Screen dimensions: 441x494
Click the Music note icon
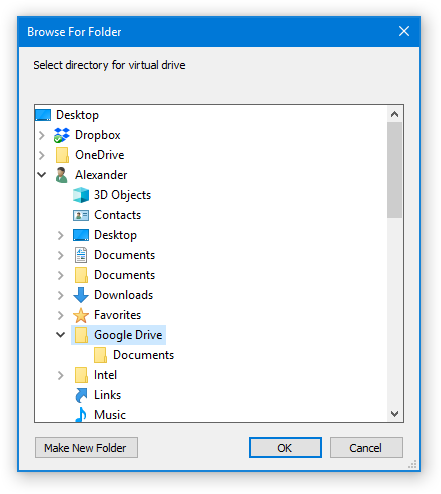(81, 415)
